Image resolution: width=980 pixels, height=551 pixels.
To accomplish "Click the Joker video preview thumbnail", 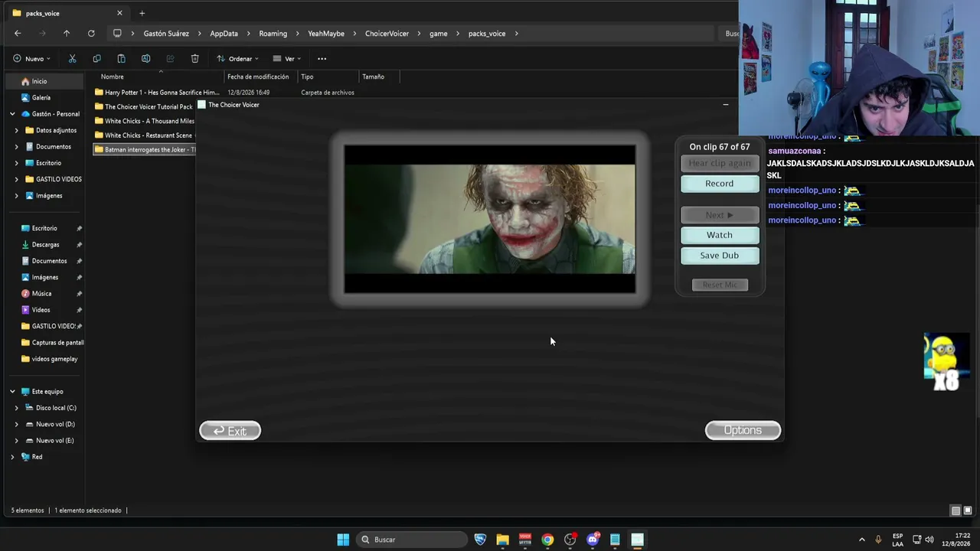I will [490, 219].
